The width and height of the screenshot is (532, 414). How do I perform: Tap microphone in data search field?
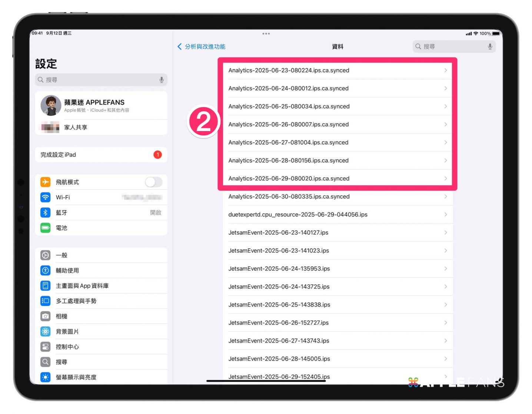pyautogui.click(x=490, y=46)
